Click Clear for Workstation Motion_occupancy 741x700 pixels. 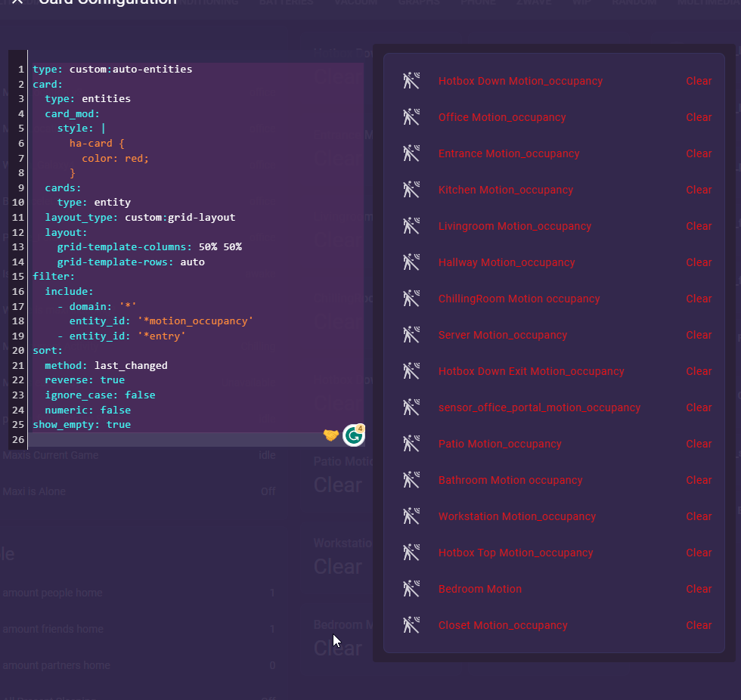pos(698,516)
